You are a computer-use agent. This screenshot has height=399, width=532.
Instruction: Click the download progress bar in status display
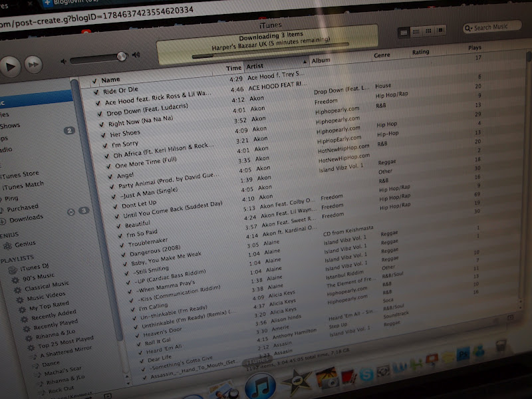(x=270, y=51)
